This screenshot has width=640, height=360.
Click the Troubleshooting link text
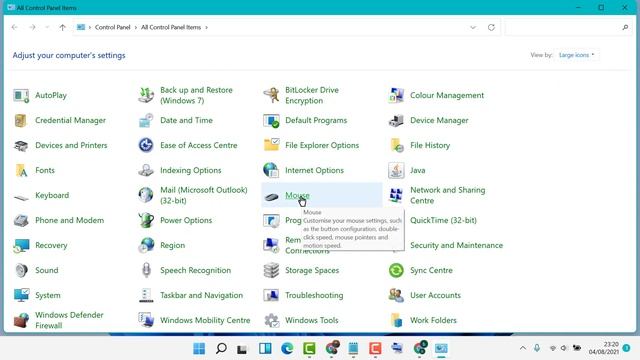point(314,295)
